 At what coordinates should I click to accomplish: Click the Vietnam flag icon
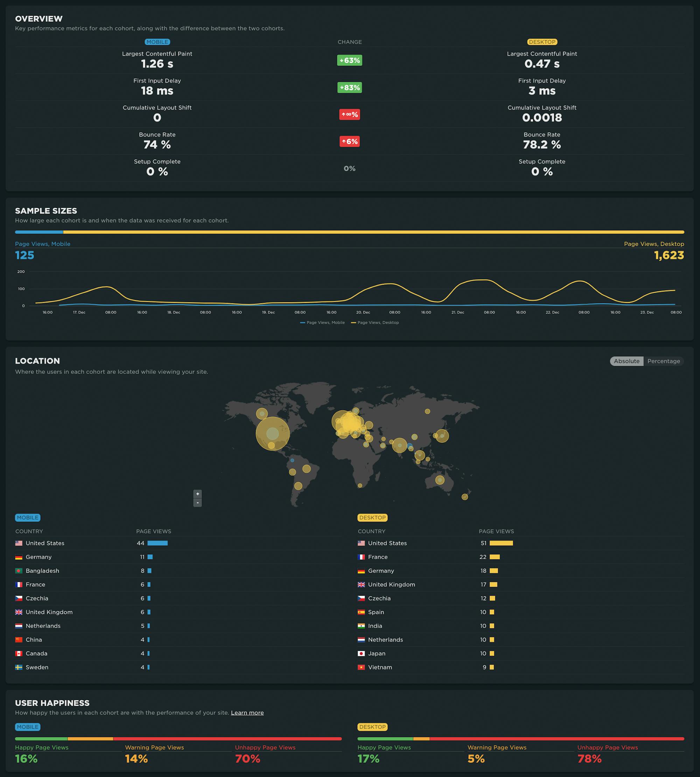click(x=361, y=667)
